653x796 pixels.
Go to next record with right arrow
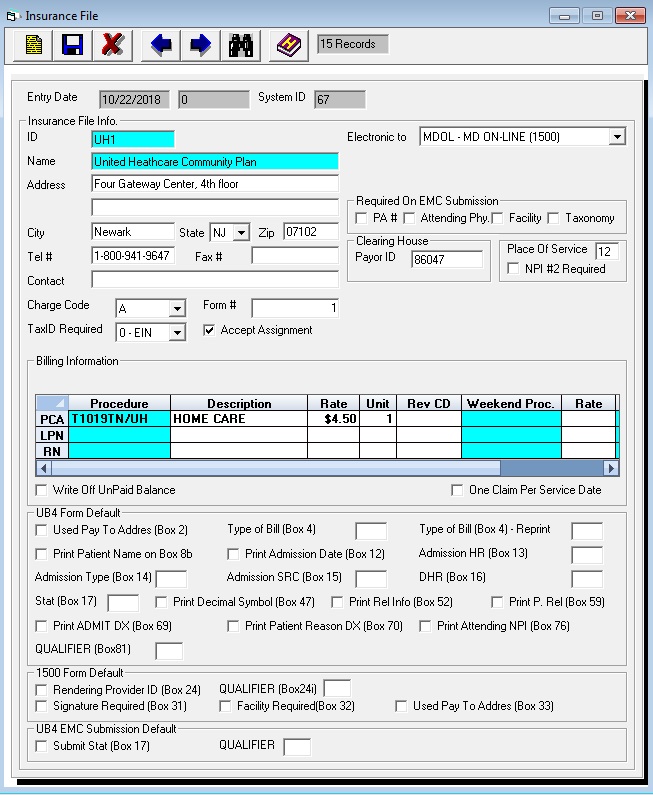201,45
